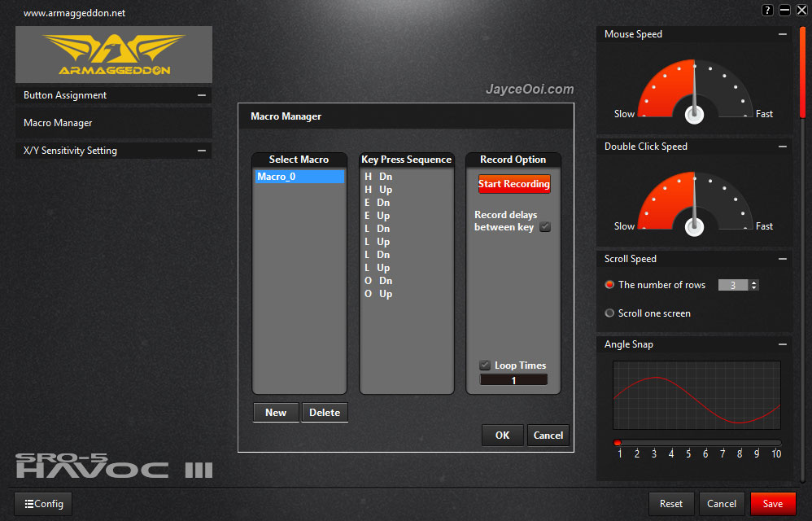Viewport: 812px width, 521px height.
Task: Toggle Record delays between key checkbox
Action: click(545, 227)
